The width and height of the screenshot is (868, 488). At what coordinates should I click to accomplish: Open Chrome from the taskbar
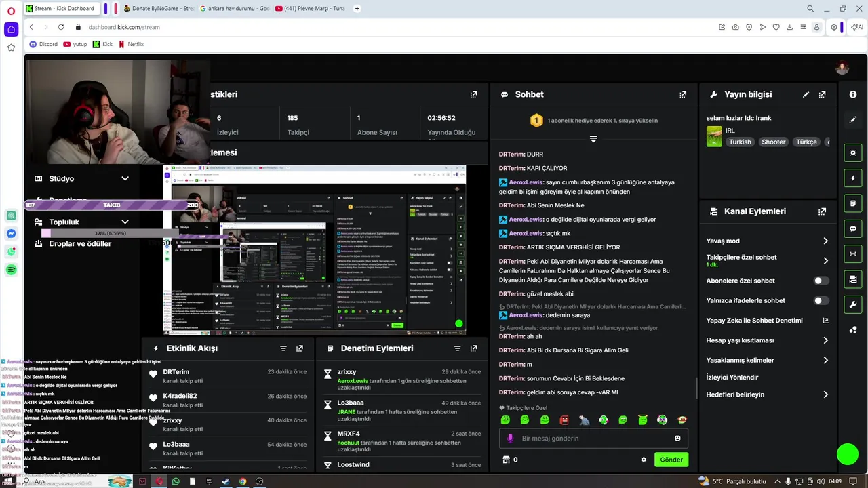click(243, 481)
